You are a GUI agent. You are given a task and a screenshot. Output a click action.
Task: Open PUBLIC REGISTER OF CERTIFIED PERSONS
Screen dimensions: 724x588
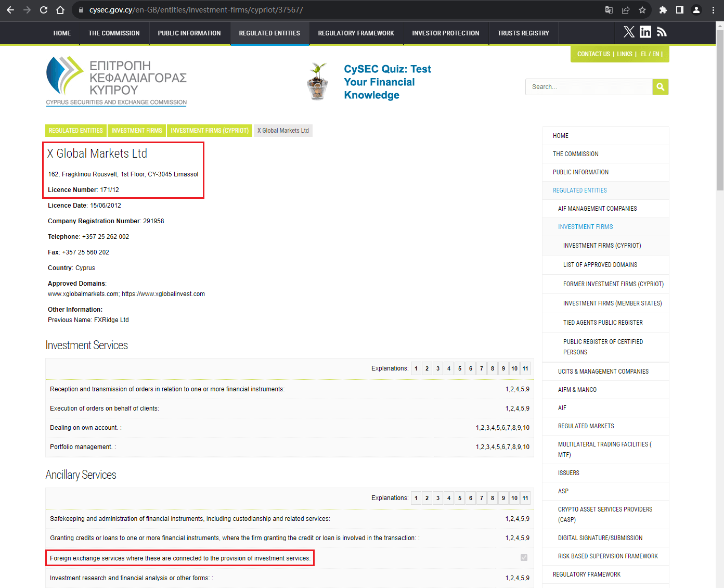605,347
